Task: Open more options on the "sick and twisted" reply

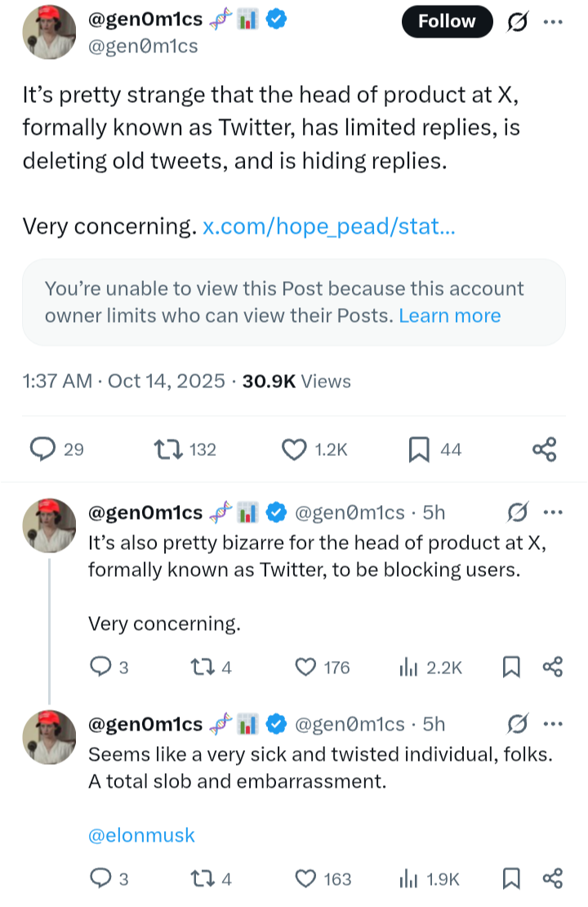Action: (x=553, y=723)
